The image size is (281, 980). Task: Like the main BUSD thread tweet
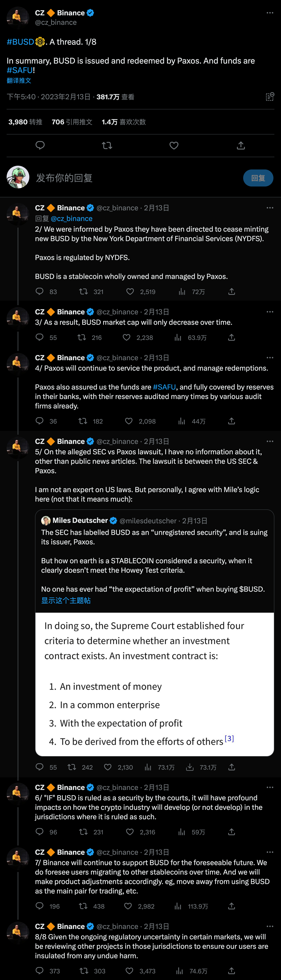tap(174, 145)
